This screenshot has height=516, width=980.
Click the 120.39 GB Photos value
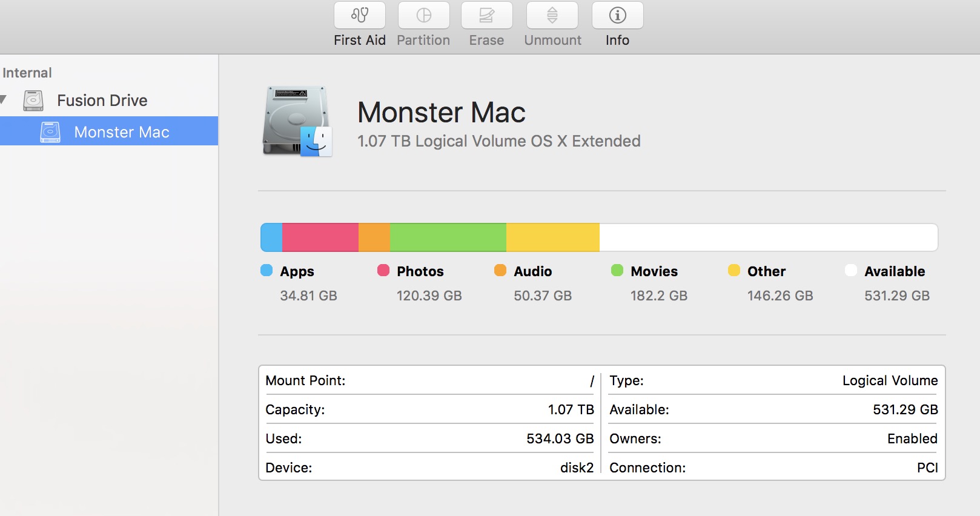pos(429,296)
